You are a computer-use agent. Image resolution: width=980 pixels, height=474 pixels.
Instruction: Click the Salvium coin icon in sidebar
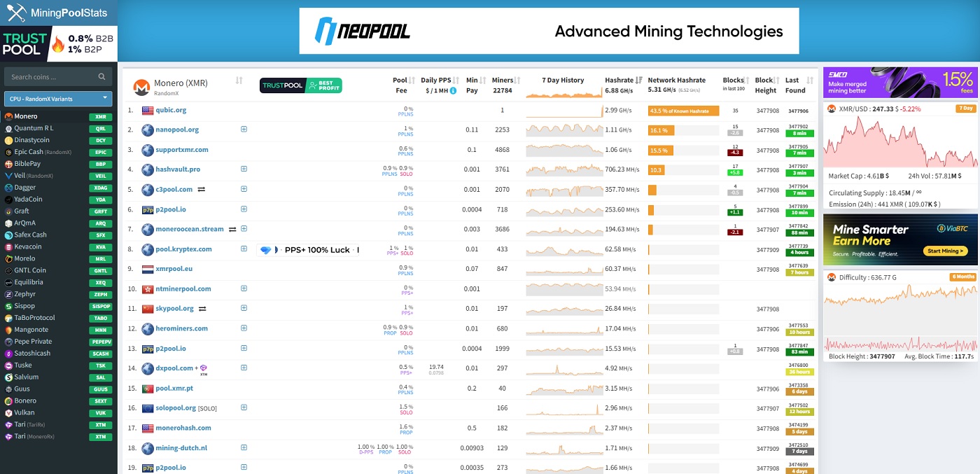[8, 377]
